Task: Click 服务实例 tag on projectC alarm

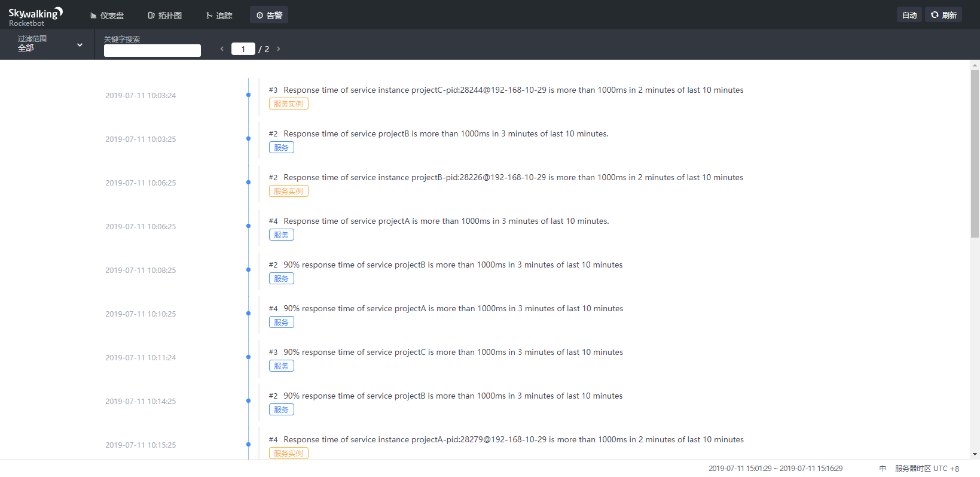Action: tap(288, 104)
